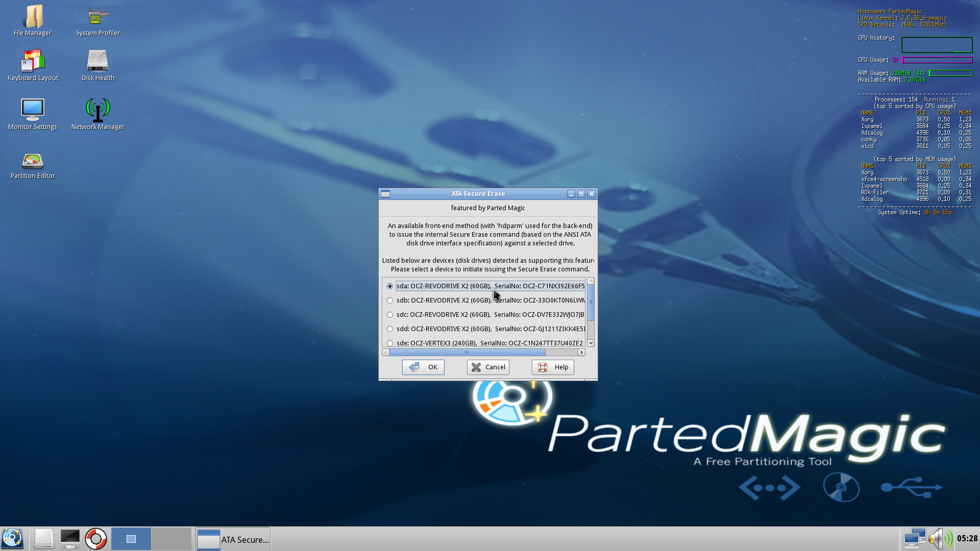Click the ATA Secure taskbar window button
The image size is (980, 551).
tap(233, 539)
